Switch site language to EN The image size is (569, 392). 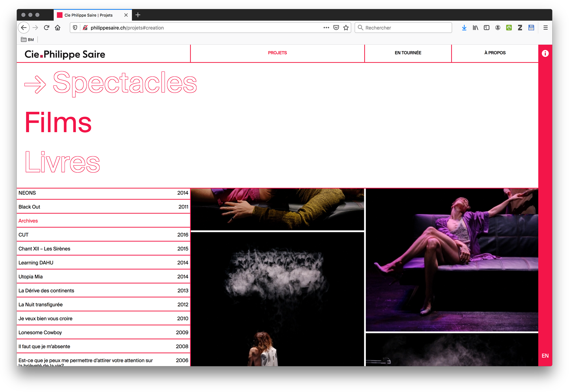[x=545, y=356]
